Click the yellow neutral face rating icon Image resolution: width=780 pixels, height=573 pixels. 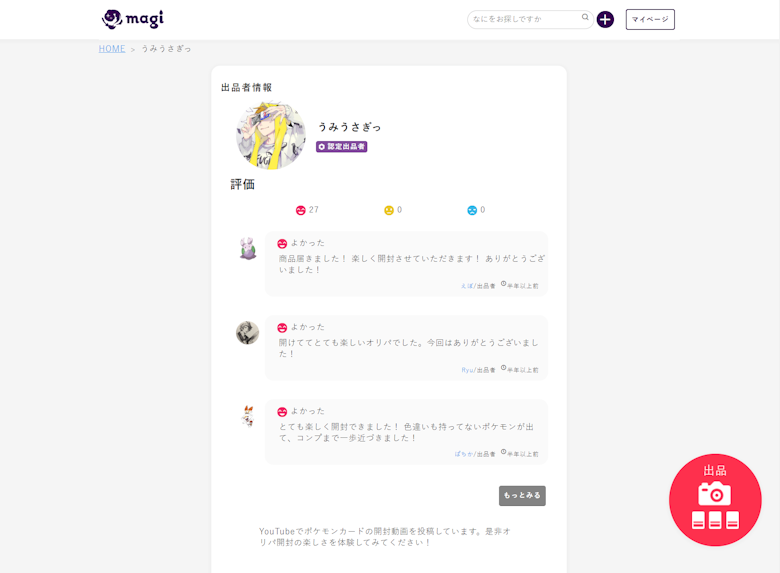point(389,210)
